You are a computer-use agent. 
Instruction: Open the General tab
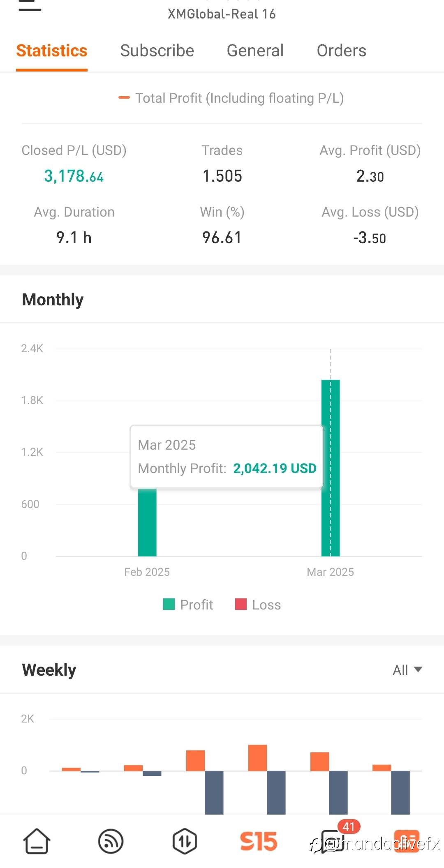pos(255,51)
